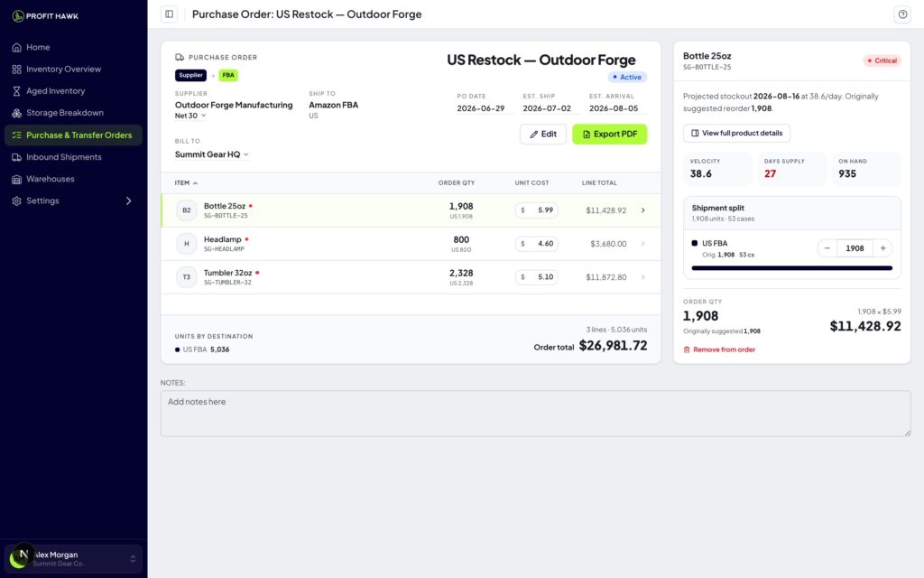Open Storage Breakdown page
Screen dimensions: 924x578
coord(73,113)
